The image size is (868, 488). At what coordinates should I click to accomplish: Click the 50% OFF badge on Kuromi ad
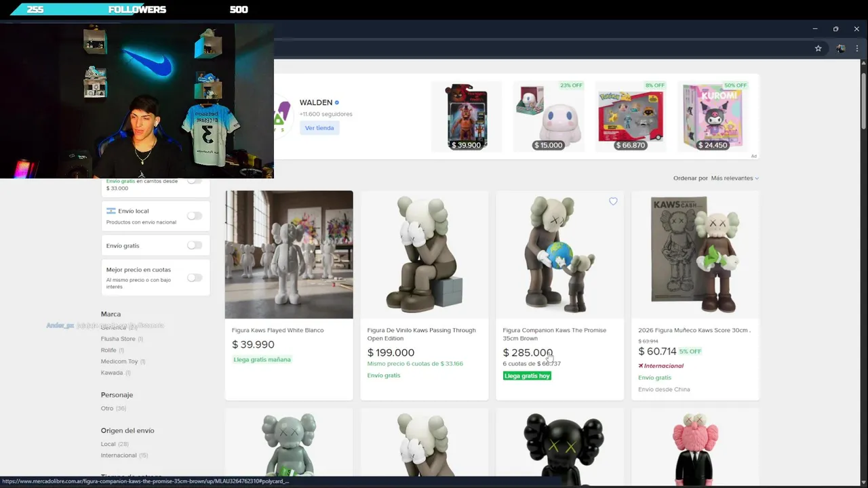(735, 85)
